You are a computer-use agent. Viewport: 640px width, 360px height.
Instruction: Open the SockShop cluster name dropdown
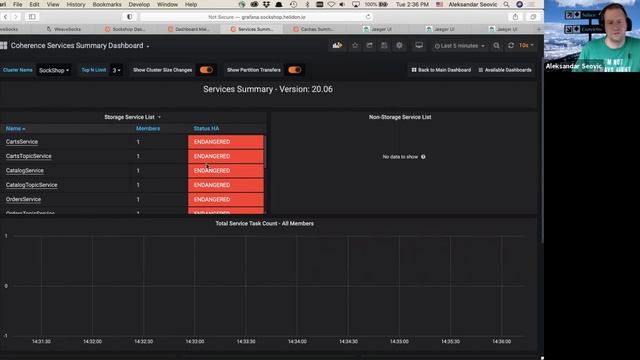click(x=54, y=70)
